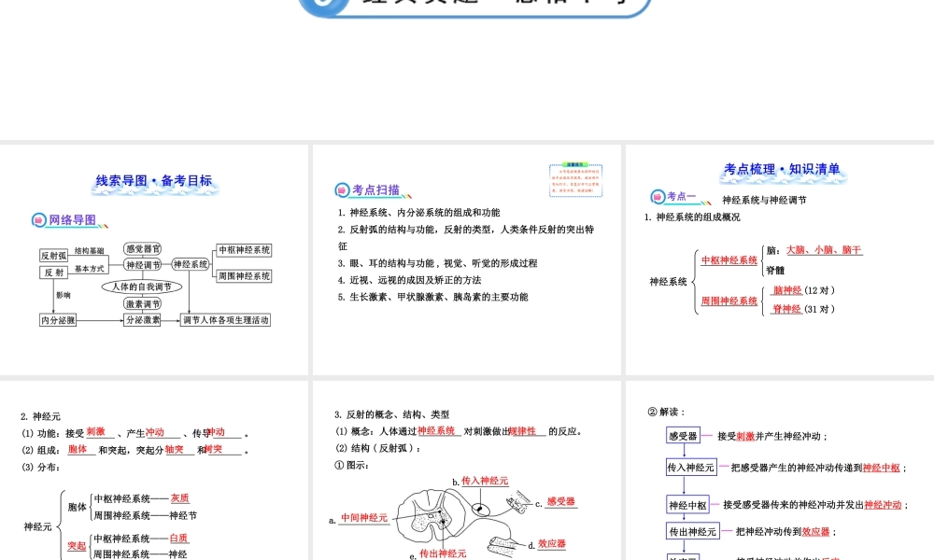
Task: Click the boxed 传出神经元 in the 解读 flowchart
Action: point(692,531)
